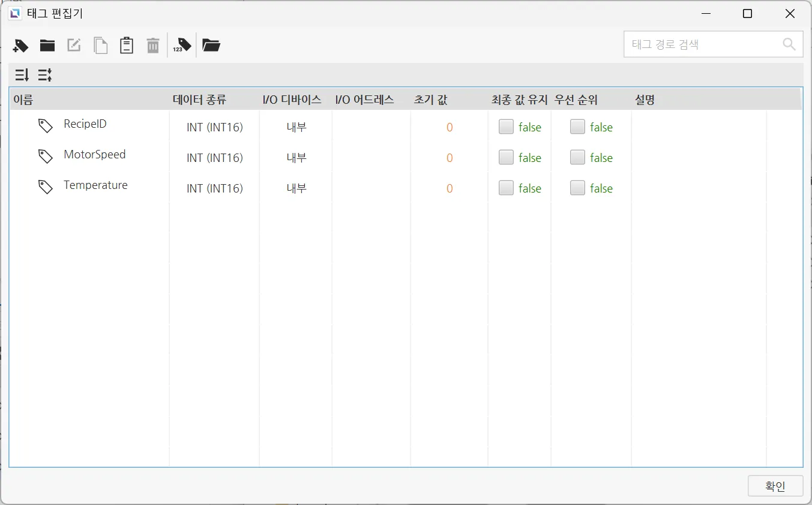Click the copy tag icon
The image size is (812, 505).
tap(100, 46)
